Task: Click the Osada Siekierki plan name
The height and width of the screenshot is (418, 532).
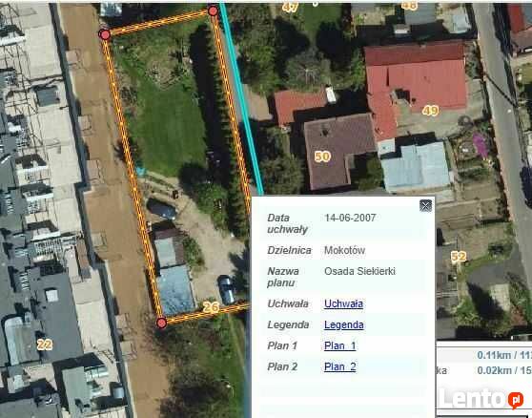Action: [359, 271]
